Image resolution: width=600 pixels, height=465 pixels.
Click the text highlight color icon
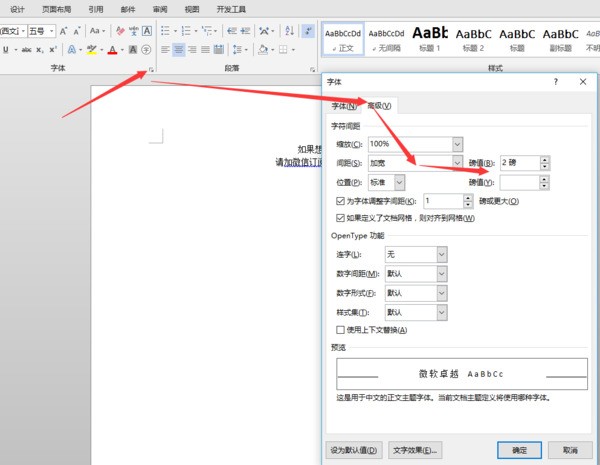(x=91, y=50)
